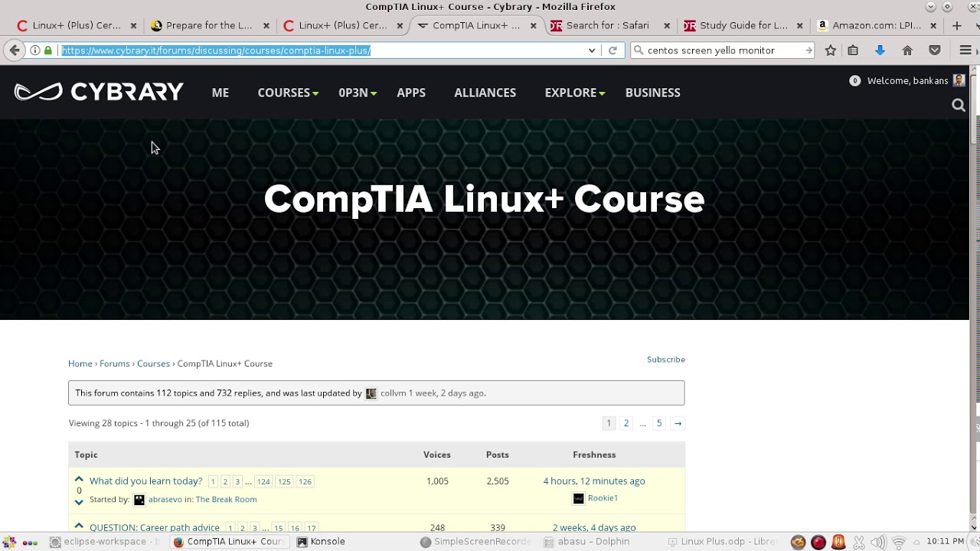Click the Pocket icon in toolbar

point(935,51)
